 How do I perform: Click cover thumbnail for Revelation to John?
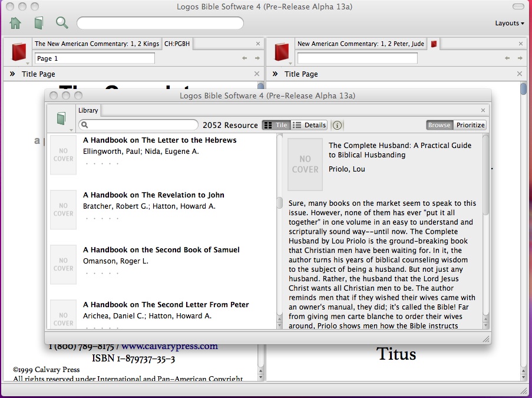click(x=64, y=209)
